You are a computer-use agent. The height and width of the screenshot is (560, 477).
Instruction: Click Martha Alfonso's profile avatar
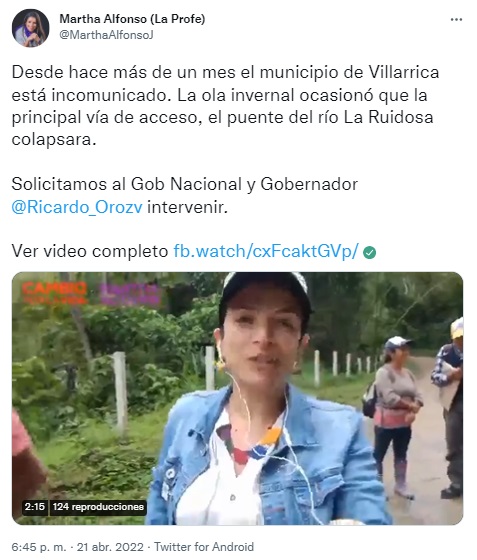pyautogui.click(x=30, y=28)
